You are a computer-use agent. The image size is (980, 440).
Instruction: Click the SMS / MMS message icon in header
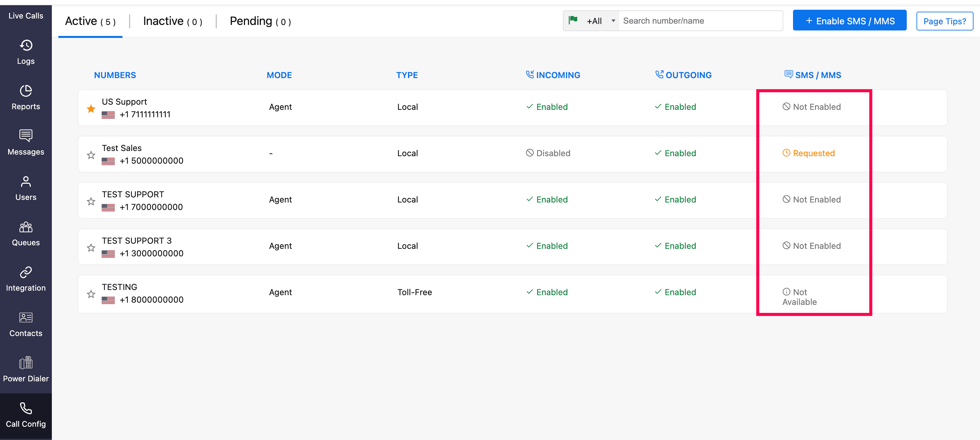point(789,74)
